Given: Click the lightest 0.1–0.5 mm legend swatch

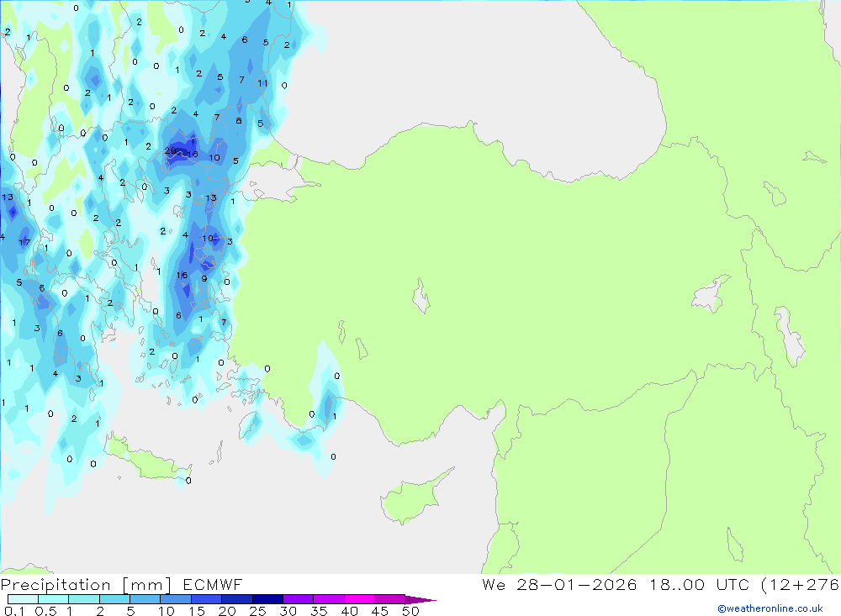Looking at the screenshot, I should point(23,599).
